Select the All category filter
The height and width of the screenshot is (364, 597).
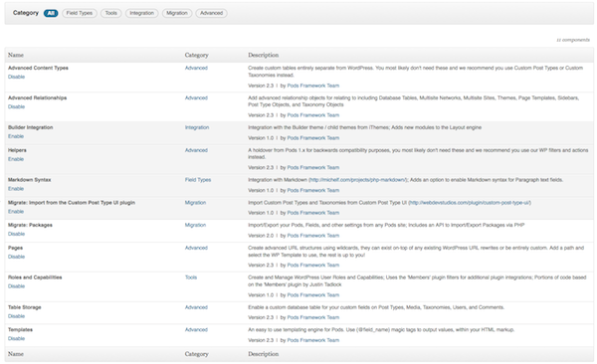click(x=51, y=13)
